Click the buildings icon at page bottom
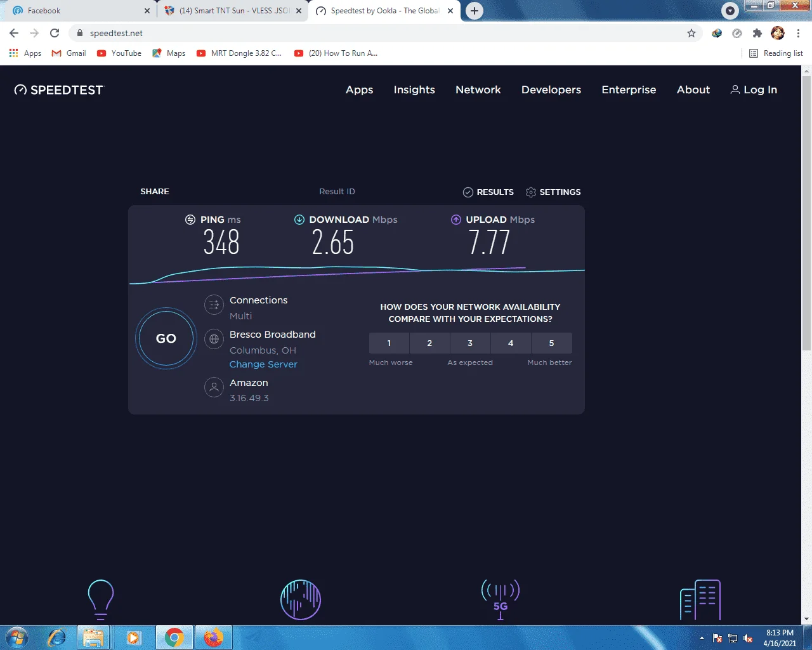The width and height of the screenshot is (812, 650). pos(700,600)
